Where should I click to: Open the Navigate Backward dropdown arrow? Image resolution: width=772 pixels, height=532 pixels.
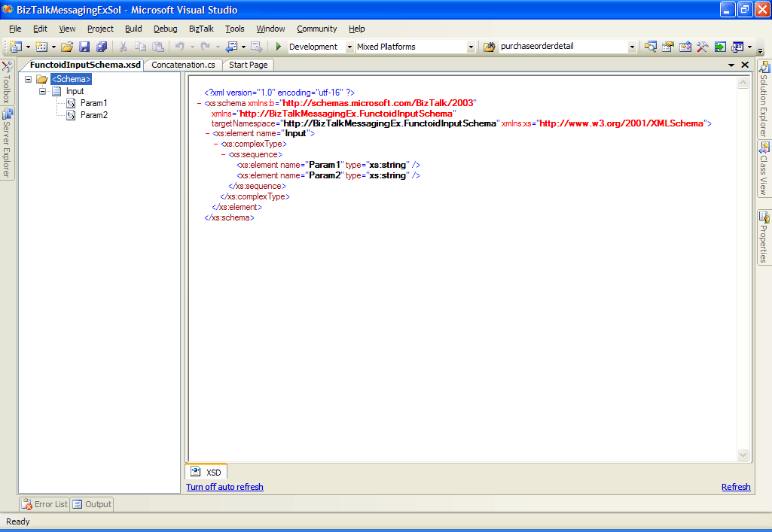click(243, 47)
